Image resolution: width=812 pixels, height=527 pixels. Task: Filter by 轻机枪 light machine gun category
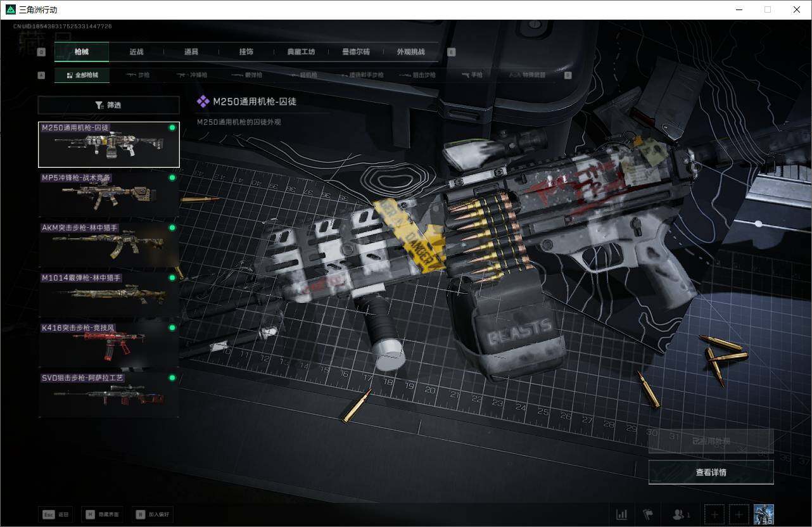304,75
